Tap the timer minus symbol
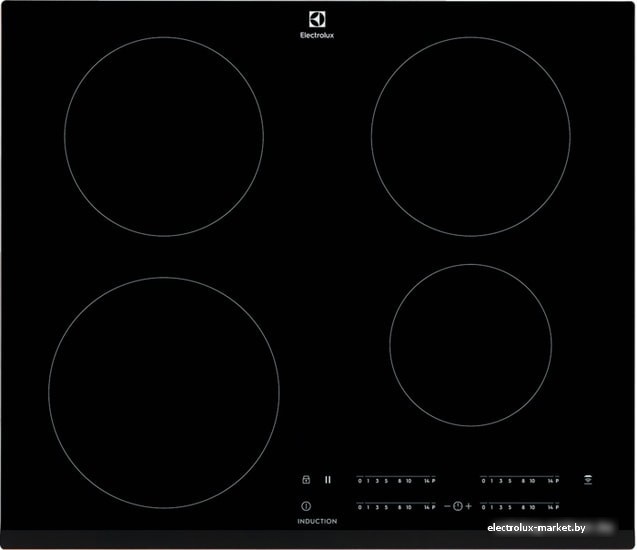 point(447,506)
